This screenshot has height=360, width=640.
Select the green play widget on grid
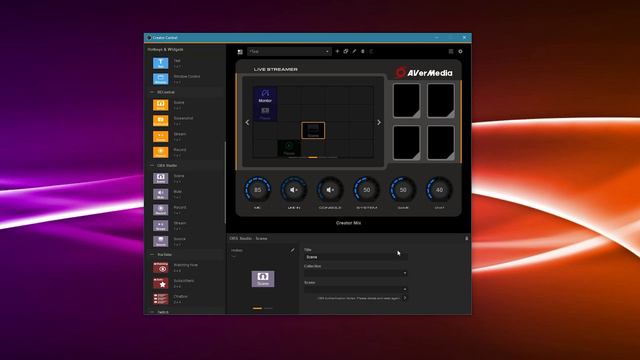[289, 148]
